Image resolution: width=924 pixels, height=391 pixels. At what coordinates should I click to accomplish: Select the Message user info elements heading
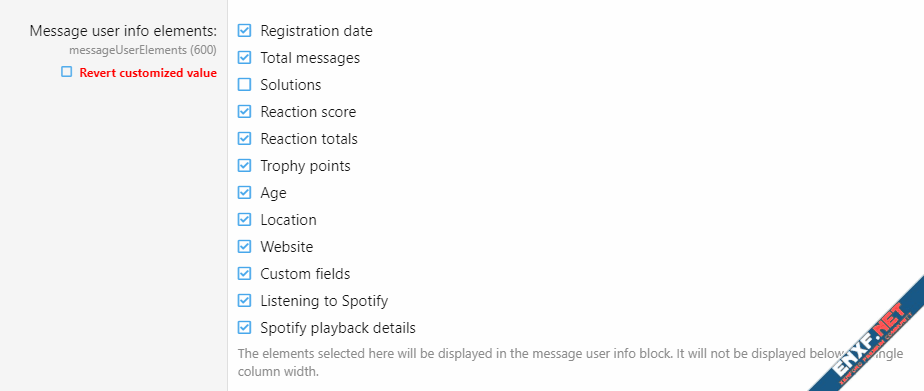[123, 31]
